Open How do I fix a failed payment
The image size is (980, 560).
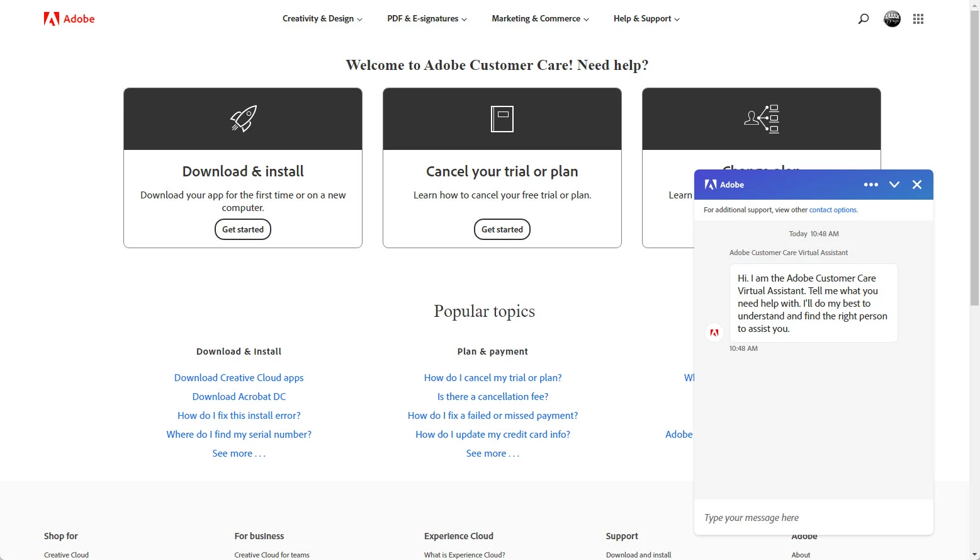point(493,416)
